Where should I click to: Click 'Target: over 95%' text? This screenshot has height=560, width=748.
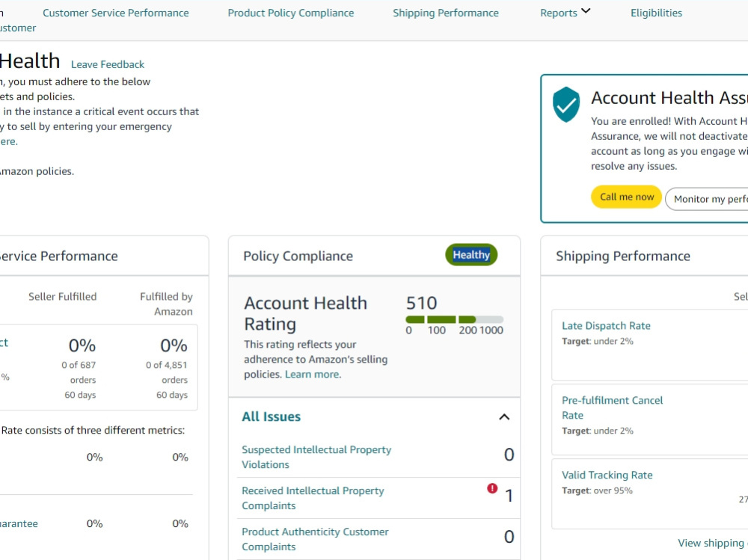point(597,490)
